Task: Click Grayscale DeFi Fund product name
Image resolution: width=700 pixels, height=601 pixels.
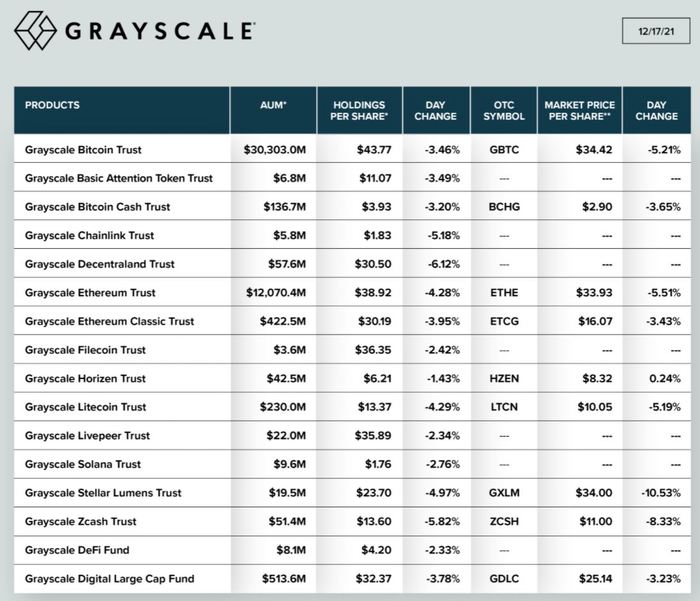Action: click(77, 550)
